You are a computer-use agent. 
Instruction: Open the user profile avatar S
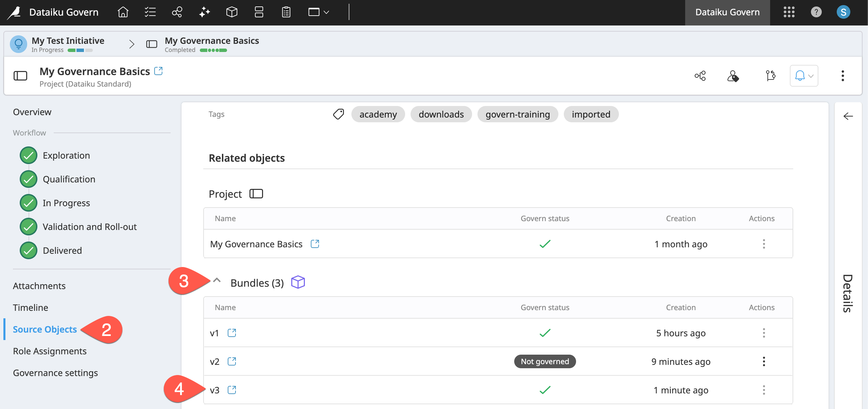(x=843, y=12)
